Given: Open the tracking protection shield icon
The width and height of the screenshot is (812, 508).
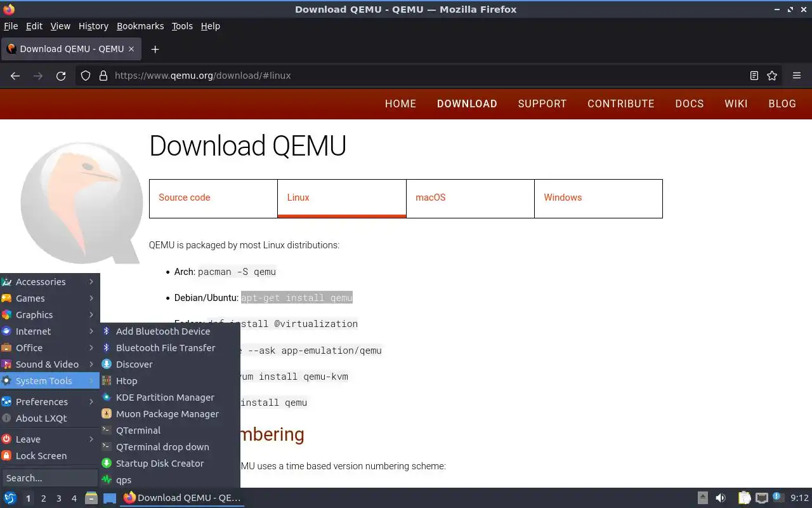Looking at the screenshot, I should click(x=86, y=76).
